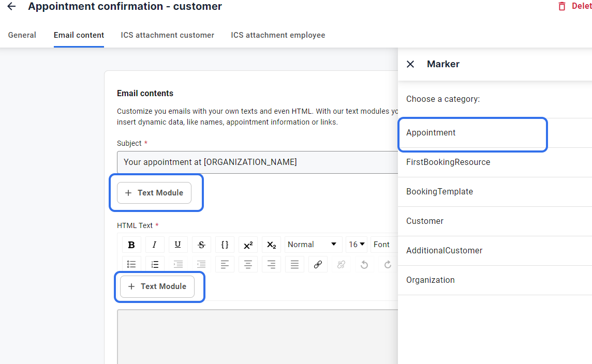This screenshot has width=592, height=364.
Task: Click the remove link icon
Action: coord(342,264)
